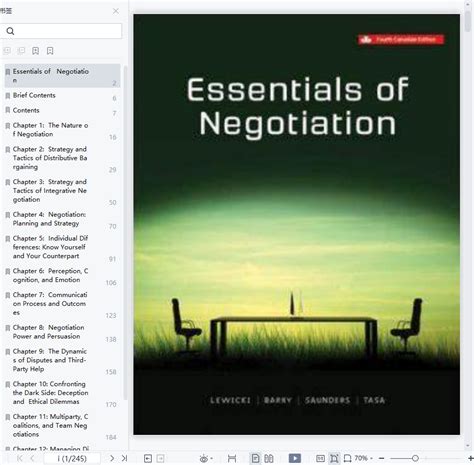Select Chapter 8 Negotiation Power and Persuasion

coord(48,332)
